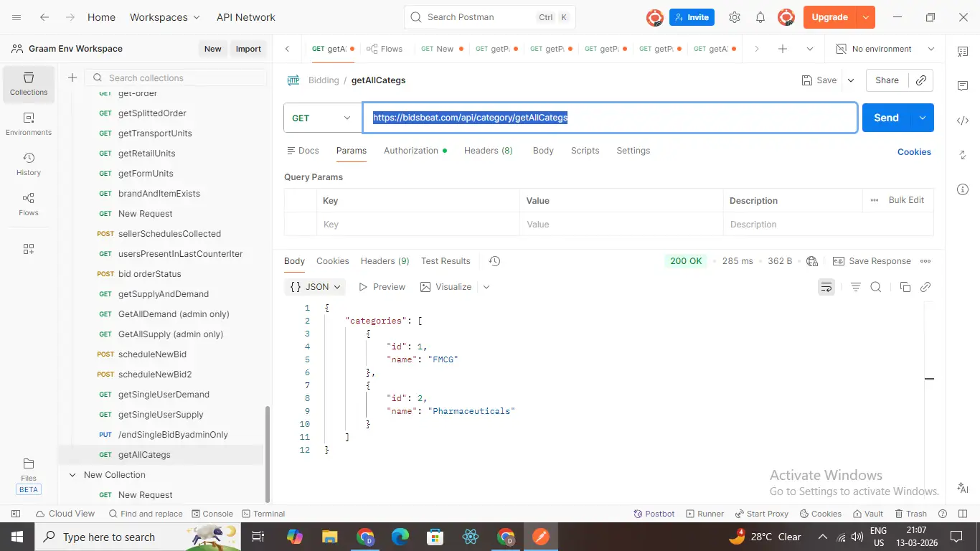This screenshot has width=980, height=551.
Task: Switch to the Headers (8) request tab
Action: [x=488, y=151]
